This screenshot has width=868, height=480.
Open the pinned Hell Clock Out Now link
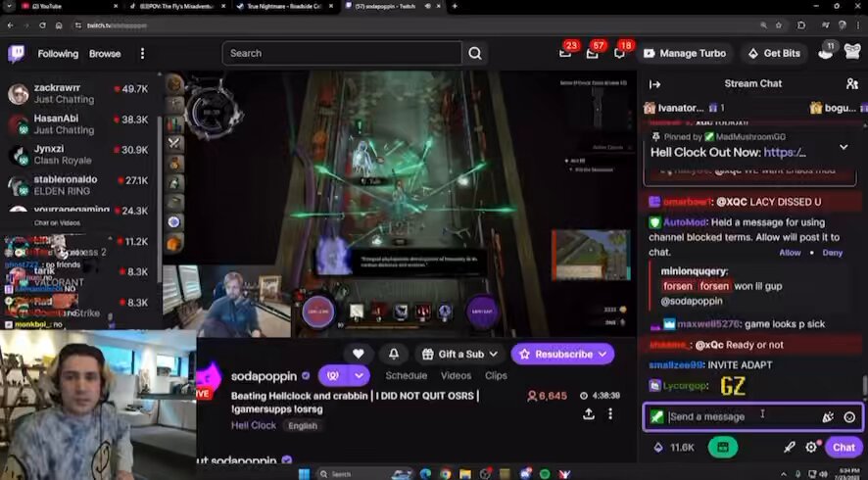(x=785, y=152)
